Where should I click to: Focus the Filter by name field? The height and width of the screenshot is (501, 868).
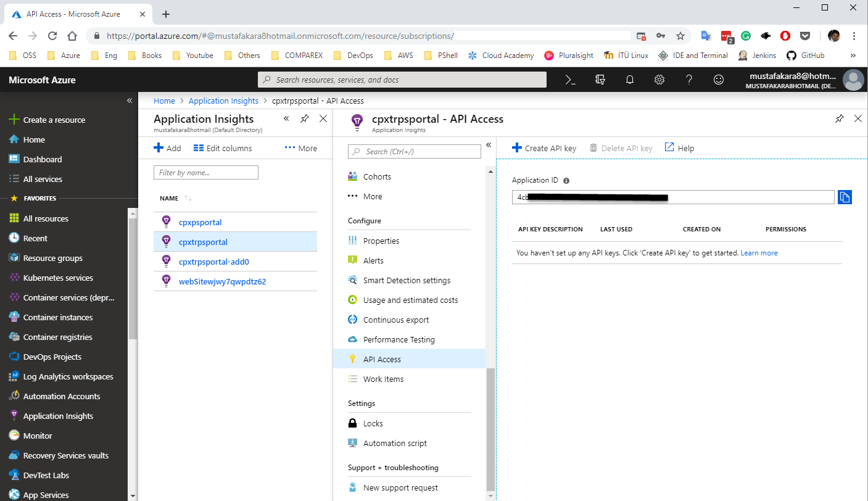click(x=206, y=173)
